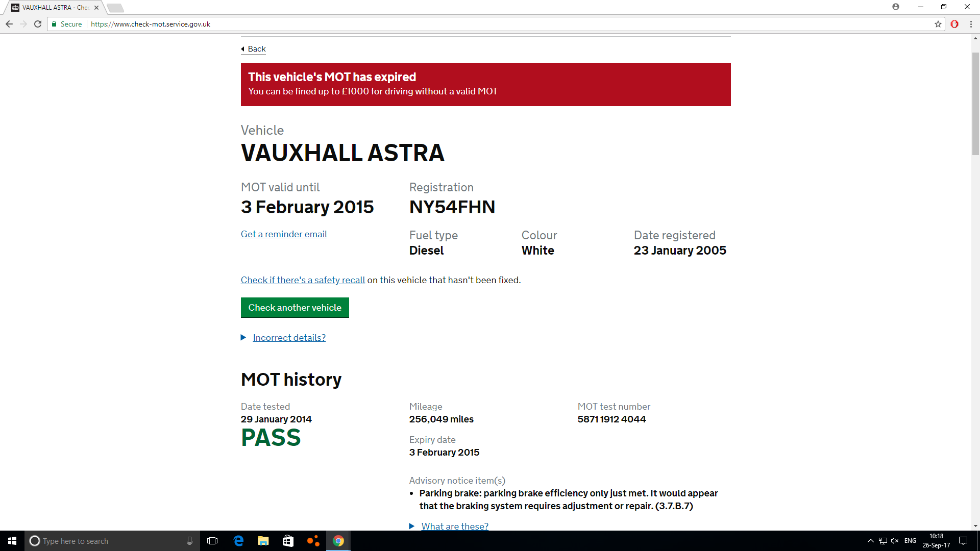980x551 pixels.
Task: Bookmark this page with the star icon
Action: pos(938,24)
